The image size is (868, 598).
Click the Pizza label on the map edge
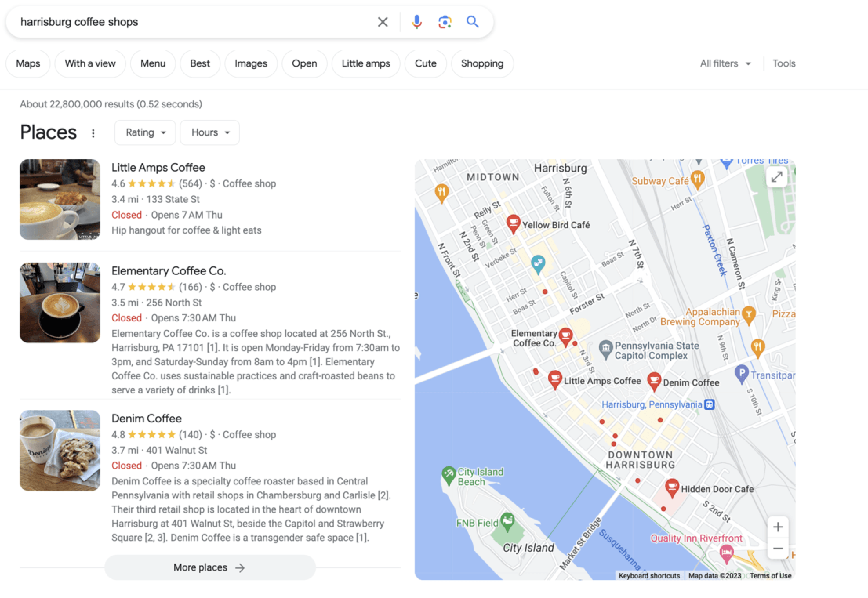click(784, 314)
